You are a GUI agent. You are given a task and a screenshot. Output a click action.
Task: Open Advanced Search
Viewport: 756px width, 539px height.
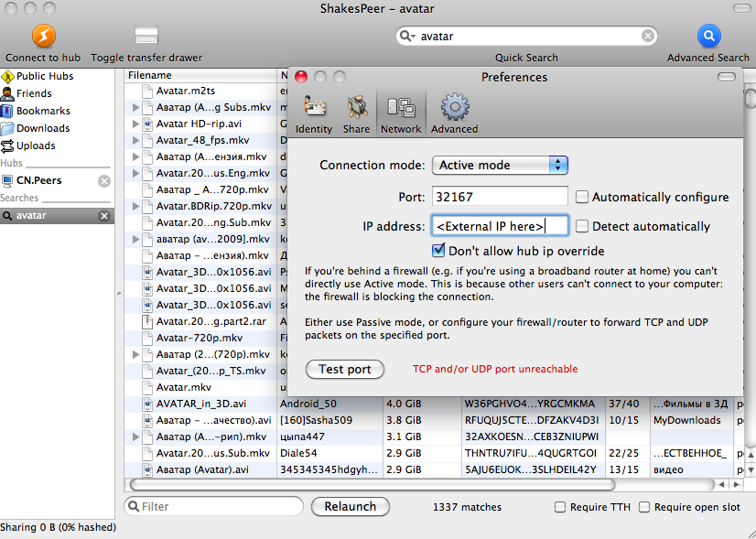coord(708,36)
